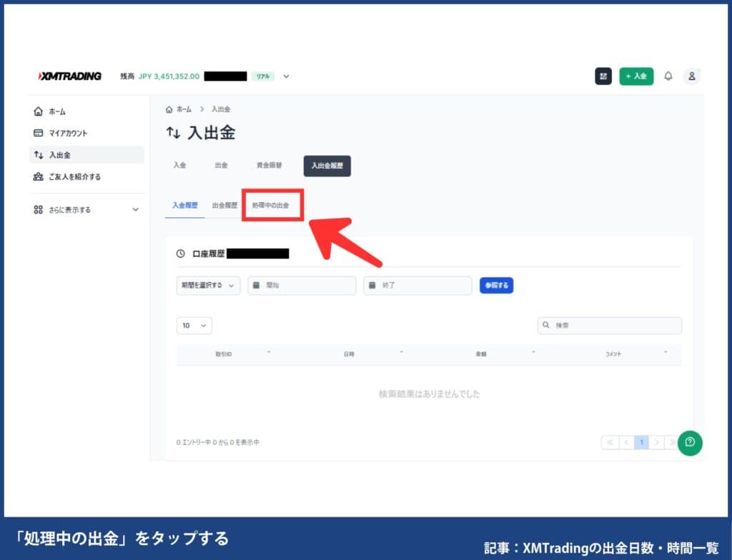The width and height of the screenshot is (732, 560).
Task: Click the 検索 search field
Action: [x=609, y=325]
